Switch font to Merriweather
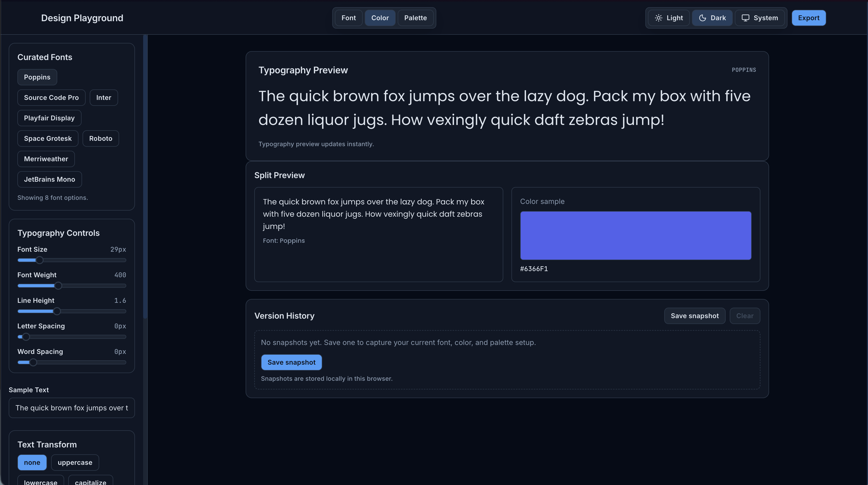Screen dimensions: 868x485 [x=46, y=159]
